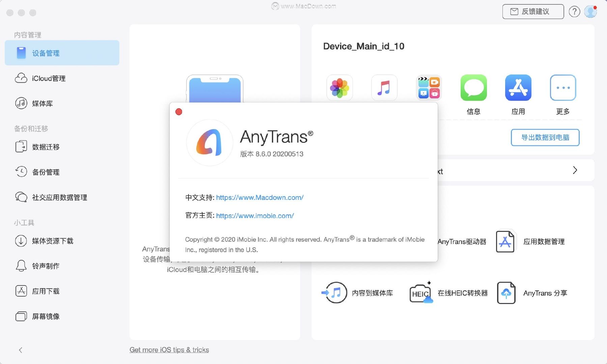Open the App Store 应用 icon

(518, 88)
